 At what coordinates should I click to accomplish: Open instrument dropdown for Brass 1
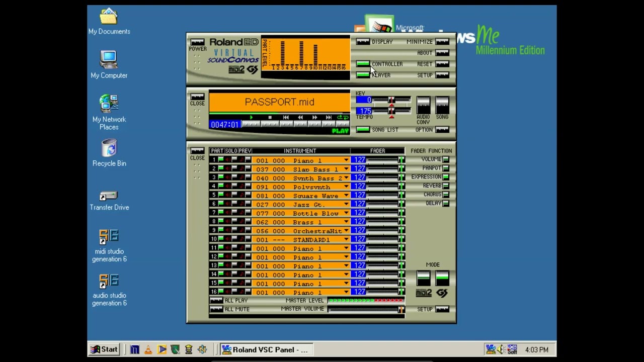346,222
